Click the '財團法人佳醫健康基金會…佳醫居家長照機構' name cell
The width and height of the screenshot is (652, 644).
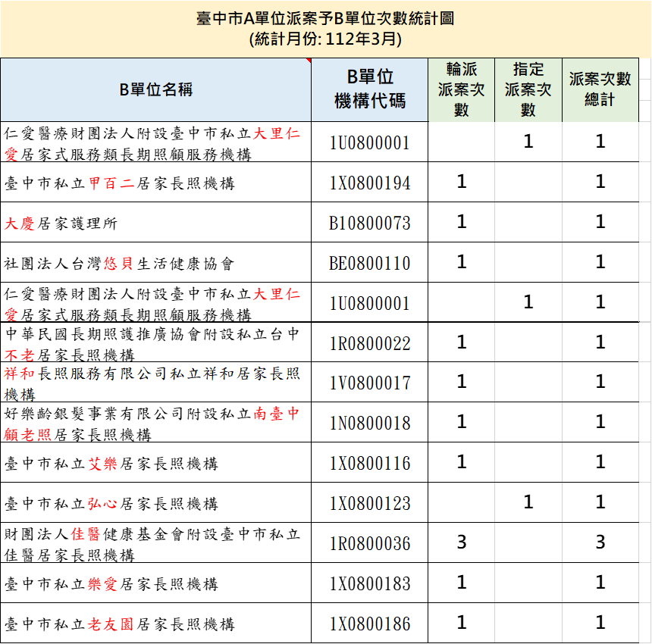pyautogui.click(x=156, y=543)
